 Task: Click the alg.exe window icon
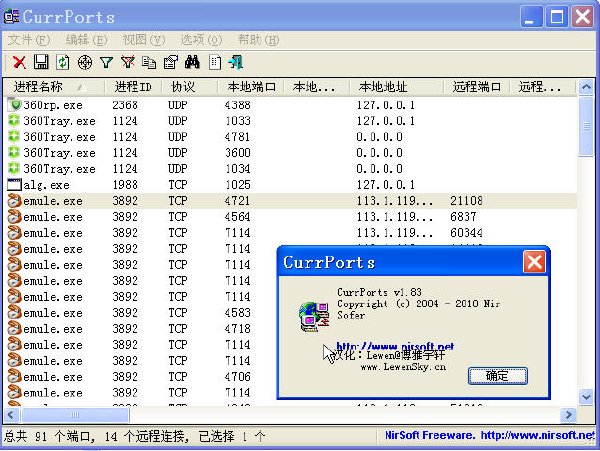pyautogui.click(x=15, y=185)
